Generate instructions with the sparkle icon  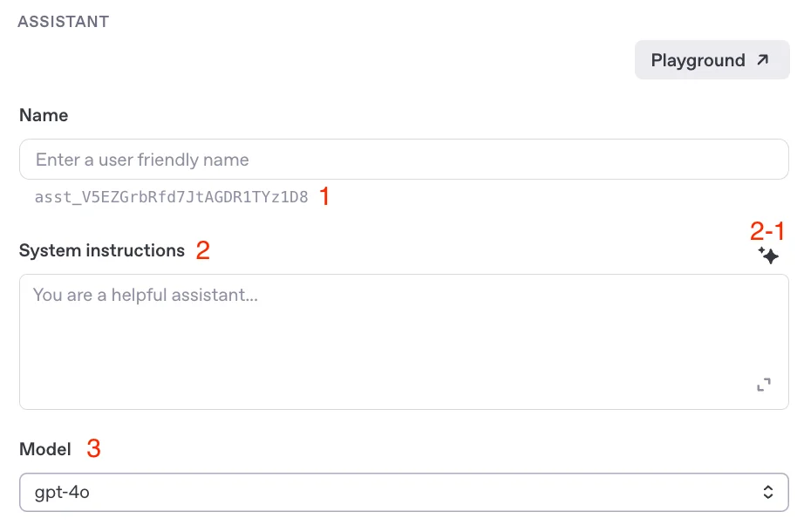coord(767,256)
